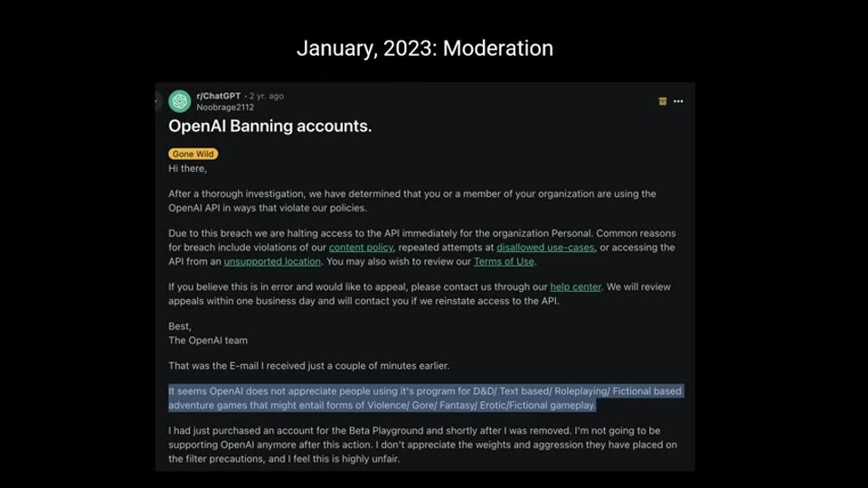Open the Terms of Use link
The height and width of the screenshot is (488, 868).
tap(504, 261)
